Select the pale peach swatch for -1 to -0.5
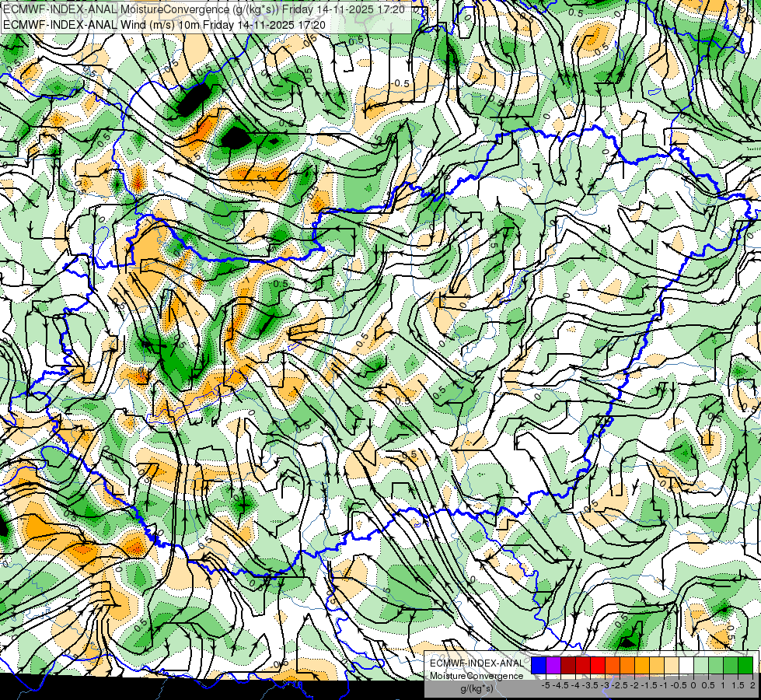Image resolution: width=761 pixels, height=700 pixels. (672, 666)
